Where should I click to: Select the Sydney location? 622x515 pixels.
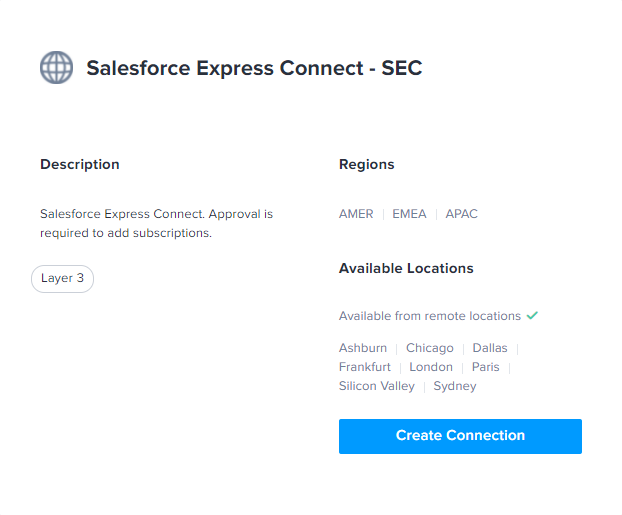455,386
